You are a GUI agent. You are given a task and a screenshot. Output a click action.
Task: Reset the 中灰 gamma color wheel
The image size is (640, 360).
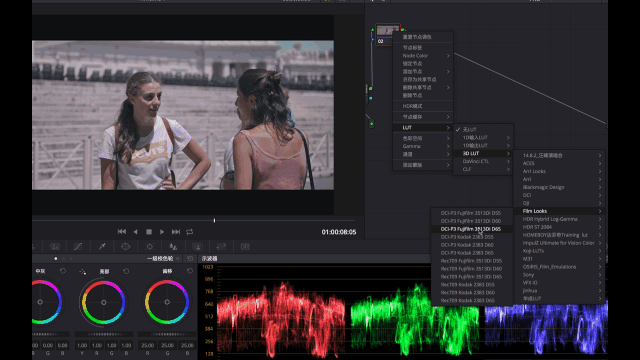(63, 271)
